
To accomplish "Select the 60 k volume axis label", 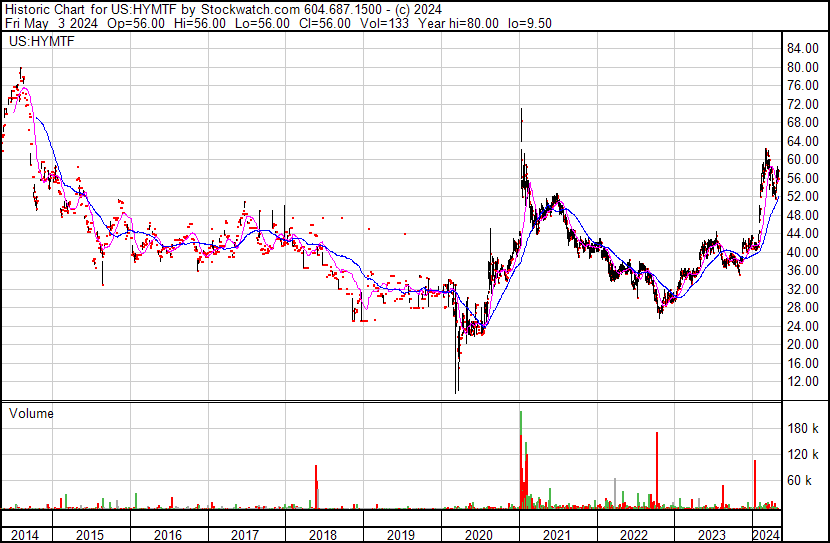I will pyautogui.click(x=799, y=480).
